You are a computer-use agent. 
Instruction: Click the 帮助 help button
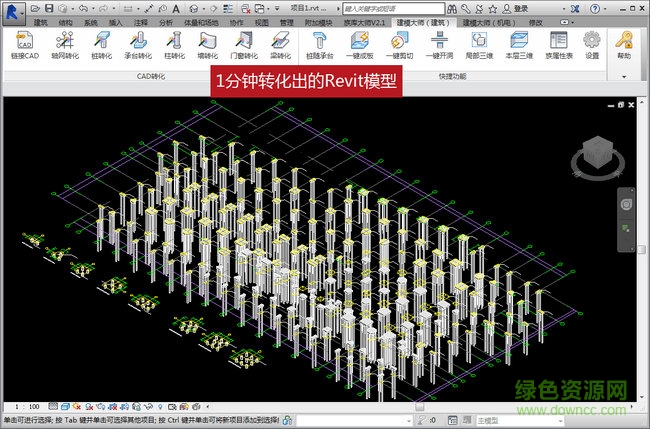pyautogui.click(x=625, y=46)
